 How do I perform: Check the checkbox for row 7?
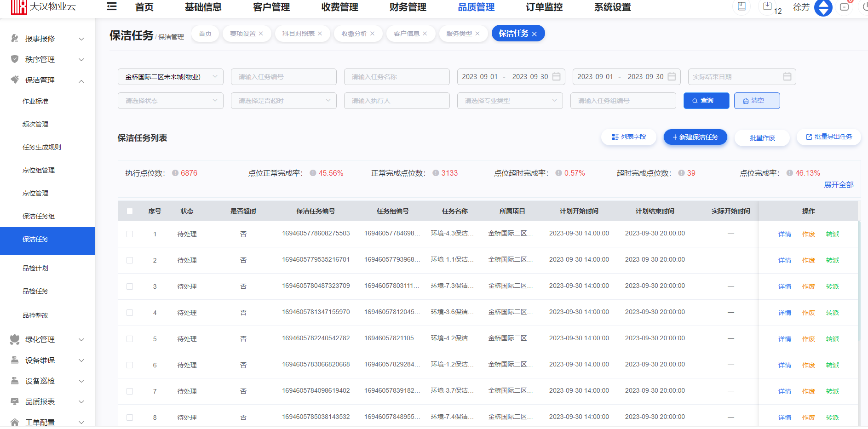(x=130, y=391)
